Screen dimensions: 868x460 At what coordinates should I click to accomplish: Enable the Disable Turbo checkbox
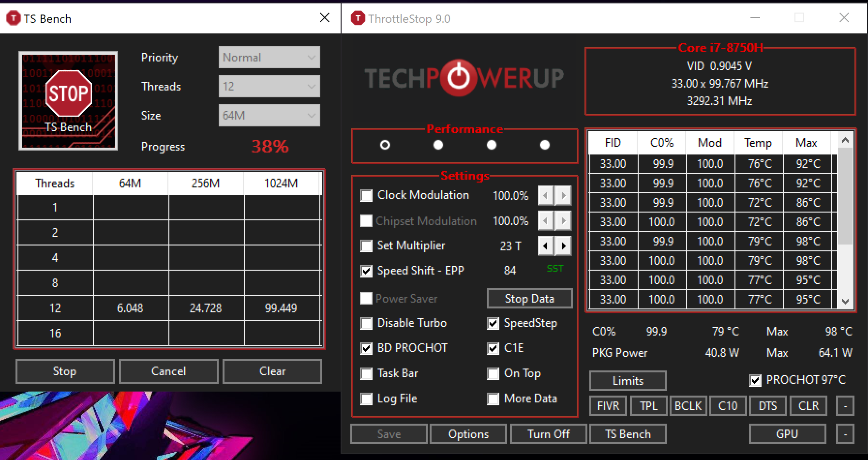click(x=366, y=323)
